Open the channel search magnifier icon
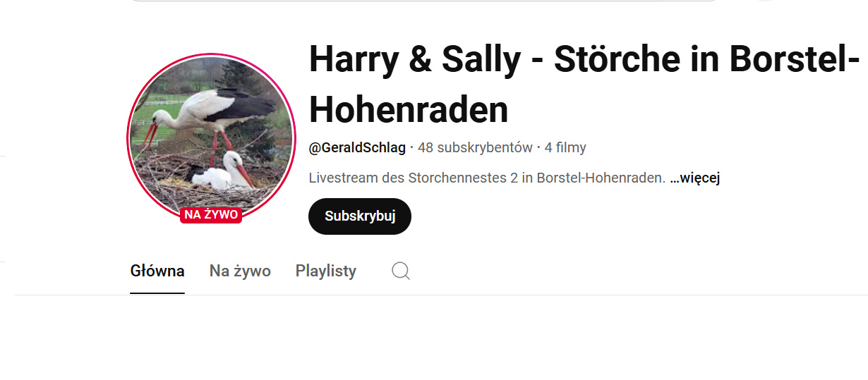868x380 pixels. tap(401, 271)
